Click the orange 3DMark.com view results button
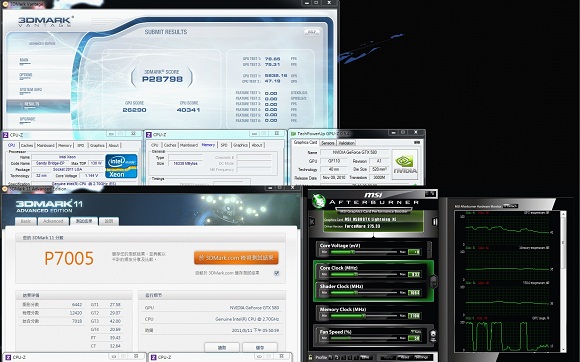The width and height of the screenshot is (580, 362). pos(236,258)
